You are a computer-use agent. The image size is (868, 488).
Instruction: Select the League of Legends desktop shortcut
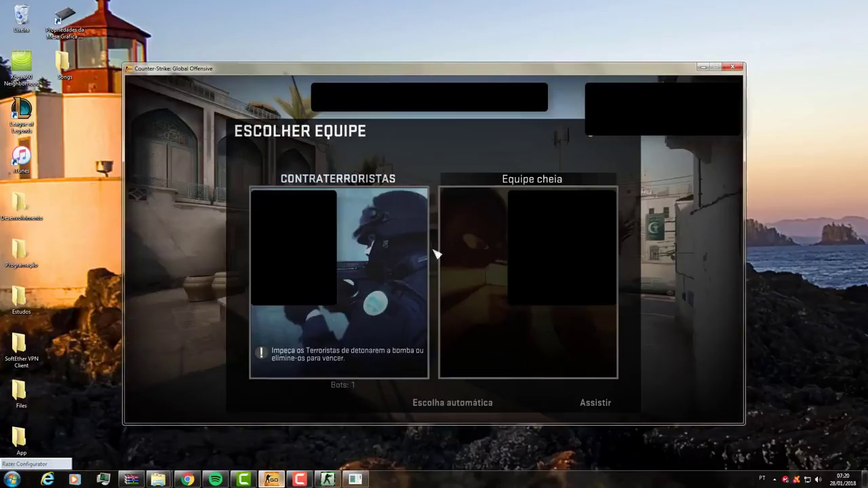coord(21,115)
